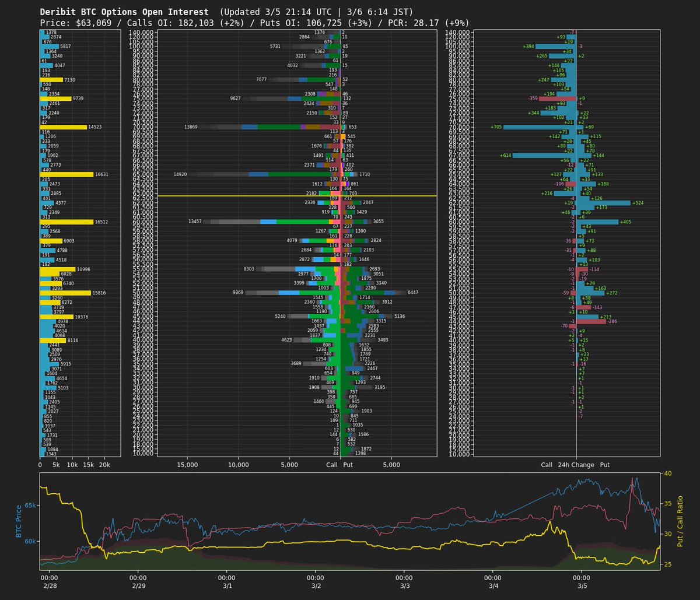The height and width of the screenshot is (600, 700).
Task: Click the total OI value 9739
Action: pos(79,99)
